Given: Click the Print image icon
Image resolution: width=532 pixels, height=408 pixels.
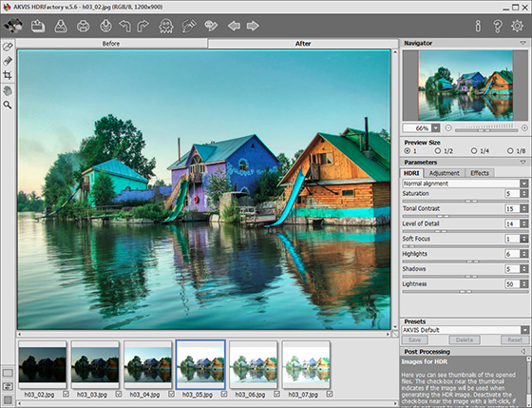Looking at the screenshot, I should pyautogui.click(x=84, y=26).
